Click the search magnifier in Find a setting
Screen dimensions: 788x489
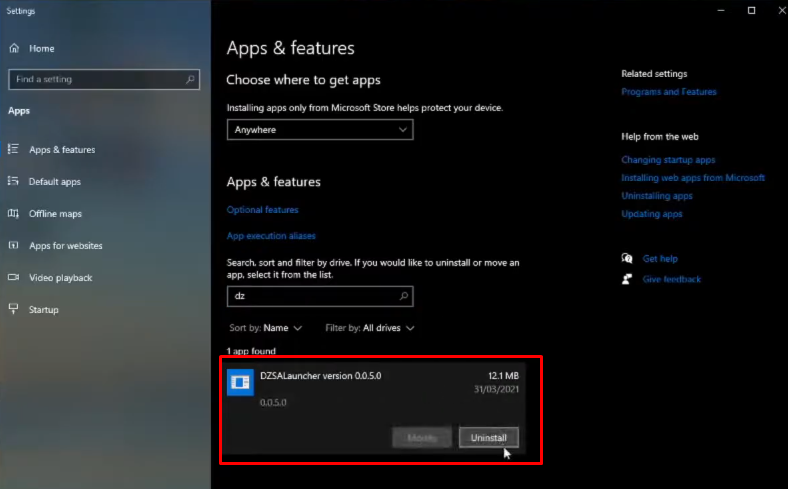click(190, 79)
